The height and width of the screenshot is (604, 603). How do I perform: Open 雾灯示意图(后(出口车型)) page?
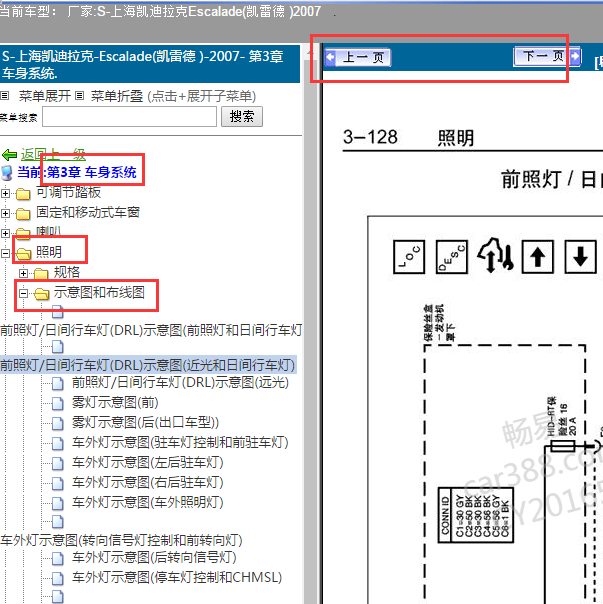point(145,423)
